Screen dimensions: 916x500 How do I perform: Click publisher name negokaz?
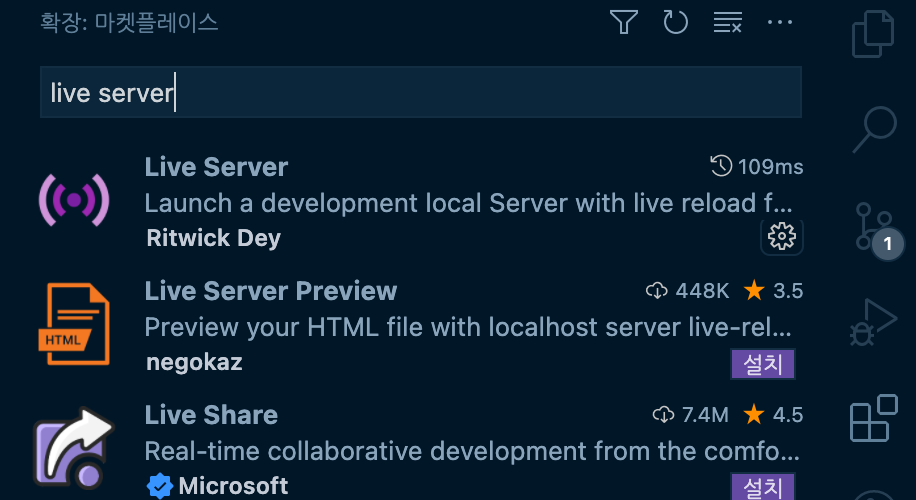click(194, 362)
